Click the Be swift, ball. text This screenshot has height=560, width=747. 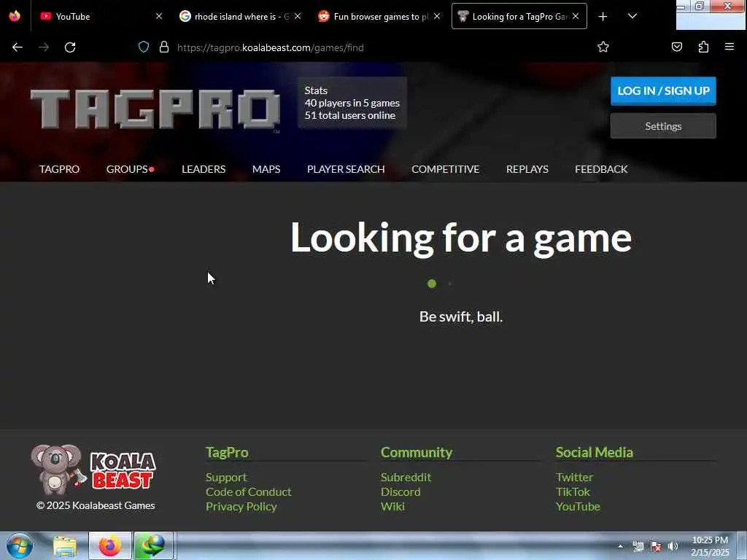[x=461, y=316]
